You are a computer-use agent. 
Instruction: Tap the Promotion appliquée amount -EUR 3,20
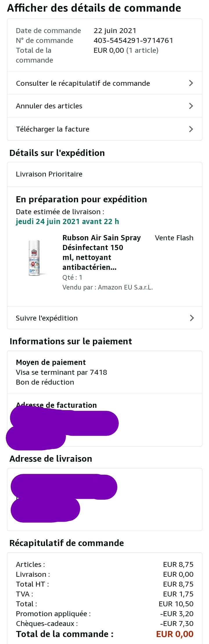[177, 614]
